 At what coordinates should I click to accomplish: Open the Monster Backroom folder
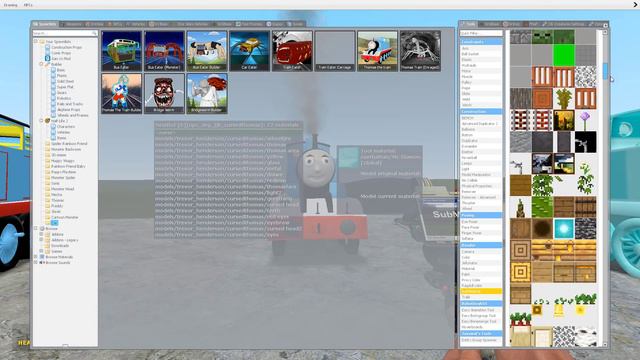click(x=66, y=149)
